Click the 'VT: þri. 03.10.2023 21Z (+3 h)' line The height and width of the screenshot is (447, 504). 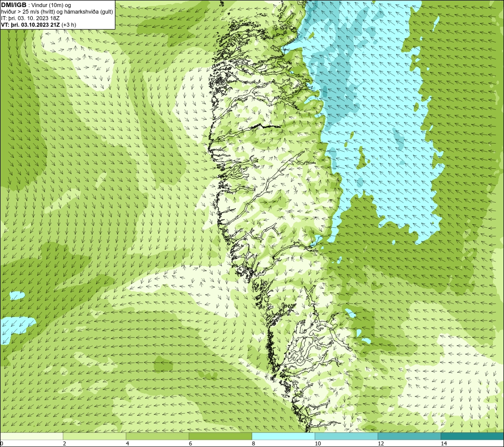39,24
